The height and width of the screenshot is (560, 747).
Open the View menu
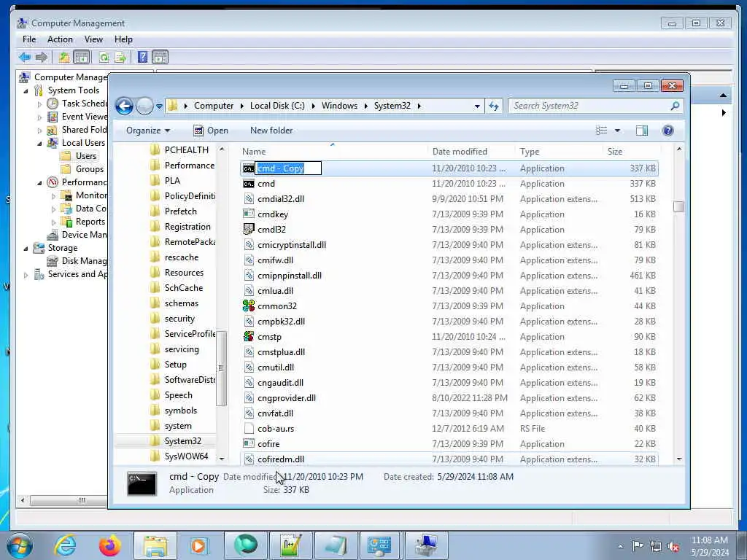tap(93, 39)
